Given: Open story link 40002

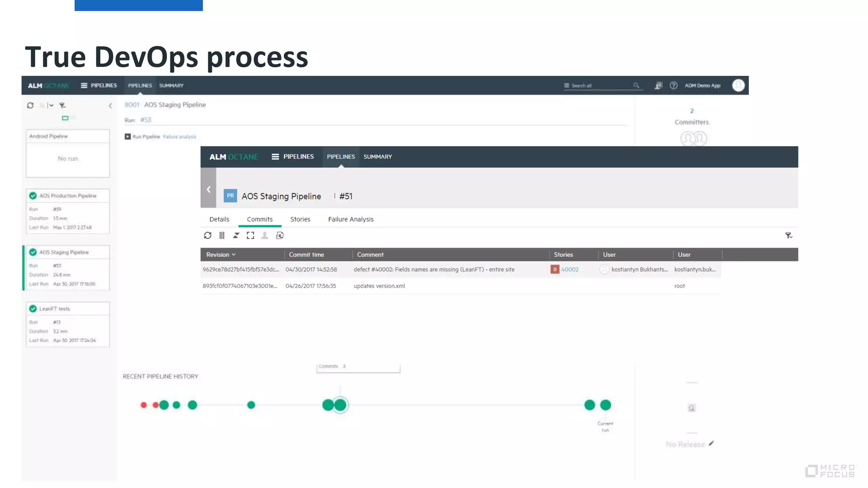Looking at the screenshot, I should 570,269.
